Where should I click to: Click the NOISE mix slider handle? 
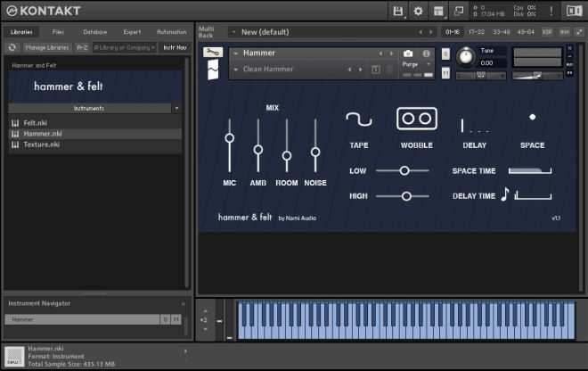click(x=315, y=152)
